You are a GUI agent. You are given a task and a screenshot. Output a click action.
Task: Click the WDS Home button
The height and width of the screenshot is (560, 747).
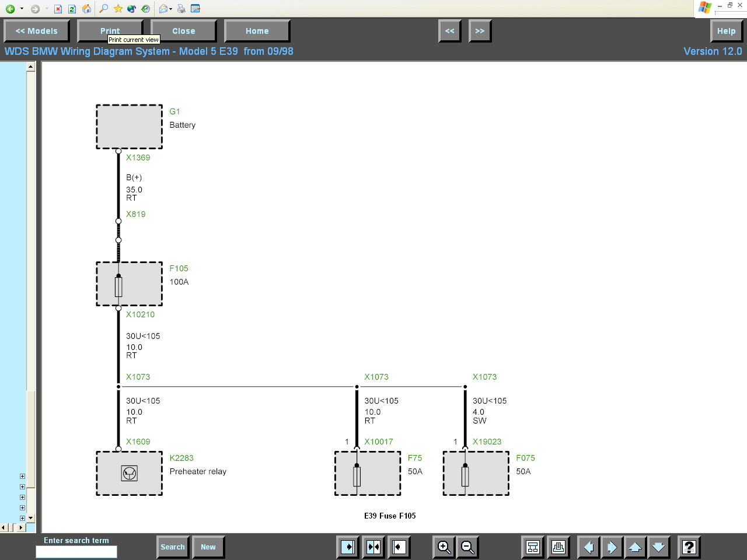pos(257,31)
